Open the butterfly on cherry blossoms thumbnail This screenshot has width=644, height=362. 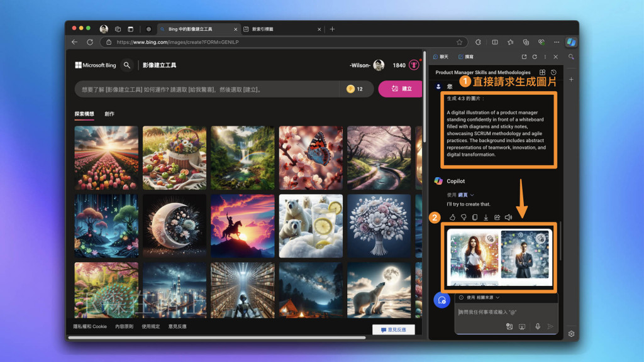click(311, 158)
